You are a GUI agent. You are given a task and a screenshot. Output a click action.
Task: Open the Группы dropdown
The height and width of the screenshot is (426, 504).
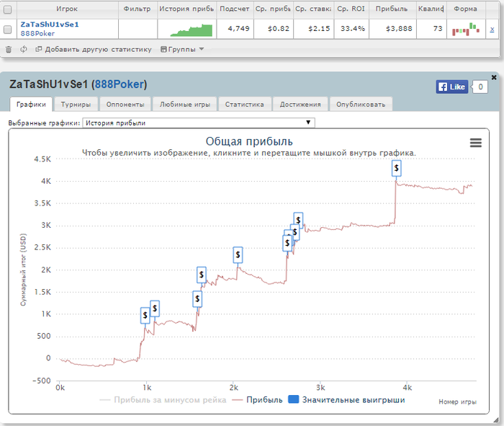pos(182,50)
